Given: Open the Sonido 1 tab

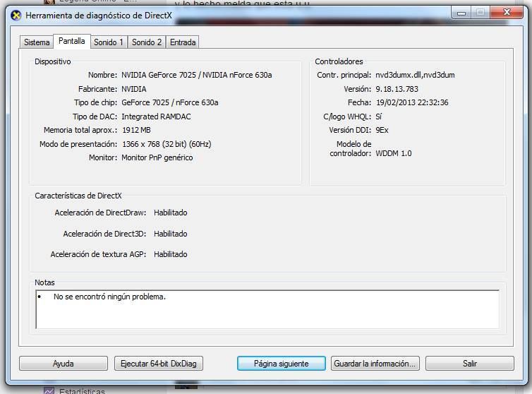Looking at the screenshot, I should click(x=109, y=42).
